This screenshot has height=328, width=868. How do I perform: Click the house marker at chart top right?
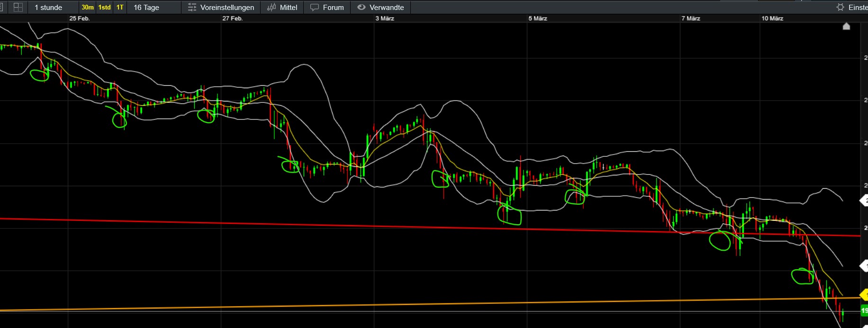(x=846, y=27)
